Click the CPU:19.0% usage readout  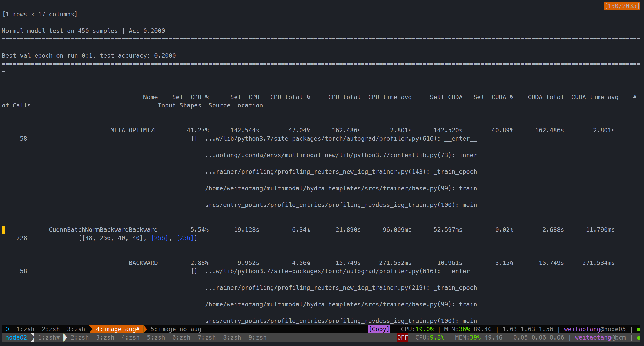coord(417,329)
